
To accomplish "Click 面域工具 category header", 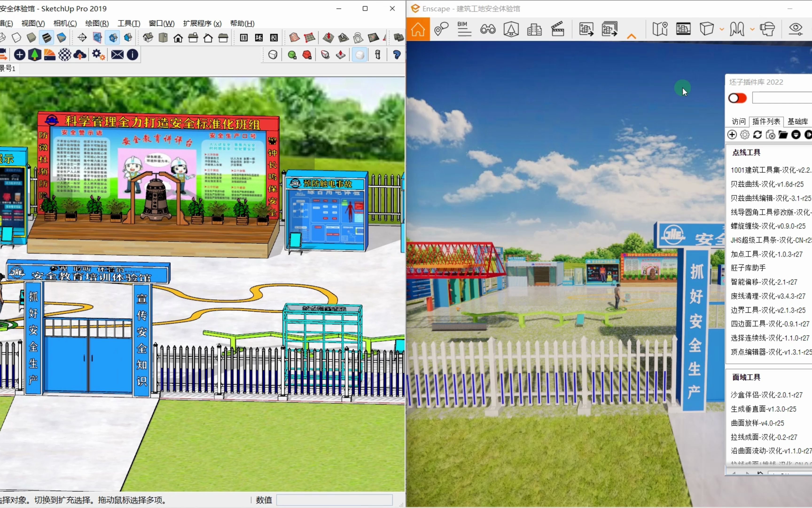I will coord(746,377).
